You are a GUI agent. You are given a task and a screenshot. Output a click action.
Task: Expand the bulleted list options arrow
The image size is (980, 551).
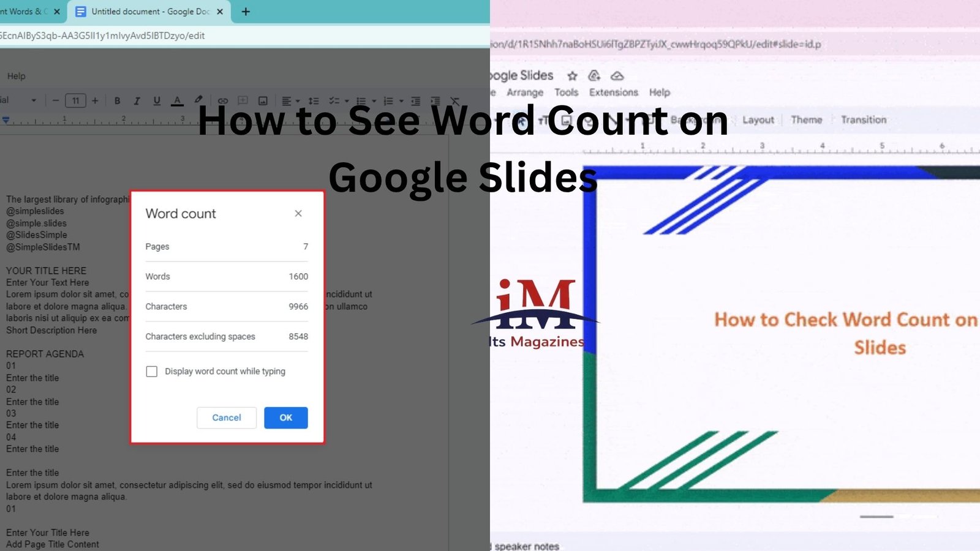point(374,101)
